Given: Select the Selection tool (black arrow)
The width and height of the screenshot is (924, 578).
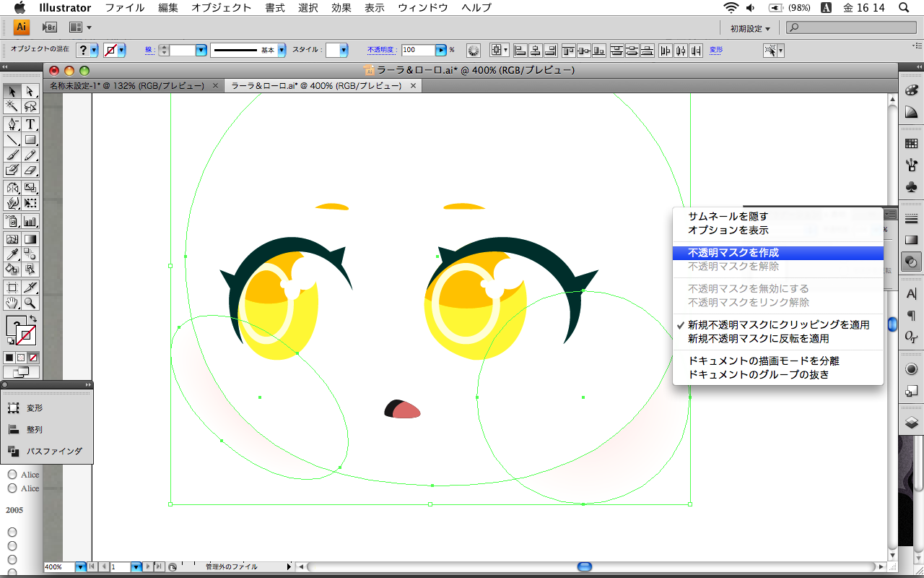Looking at the screenshot, I should tap(12, 91).
